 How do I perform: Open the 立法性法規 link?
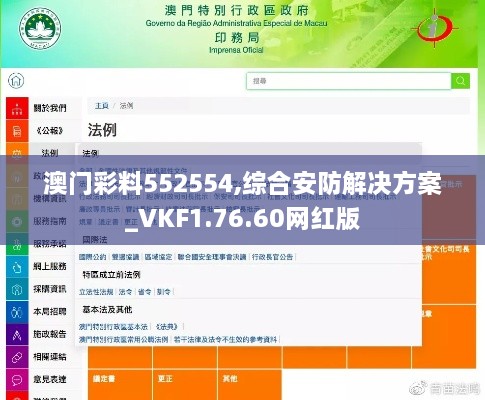tap(96, 292)
